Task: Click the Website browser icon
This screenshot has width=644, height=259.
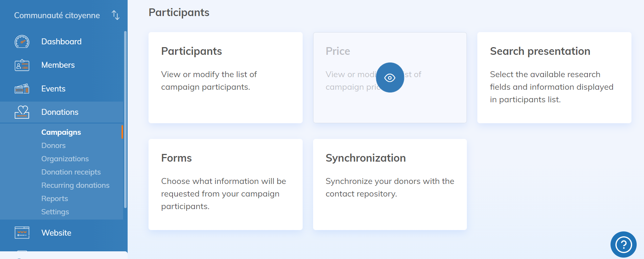Action: pos(22,232)
